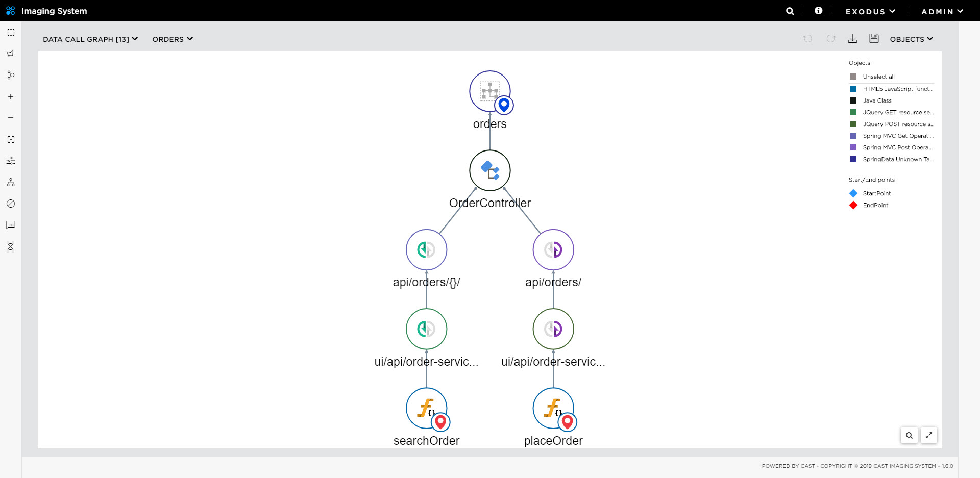This screenshot has height=478, width=980.
Task: Click the zoom in plus icon
Action: 11,96
